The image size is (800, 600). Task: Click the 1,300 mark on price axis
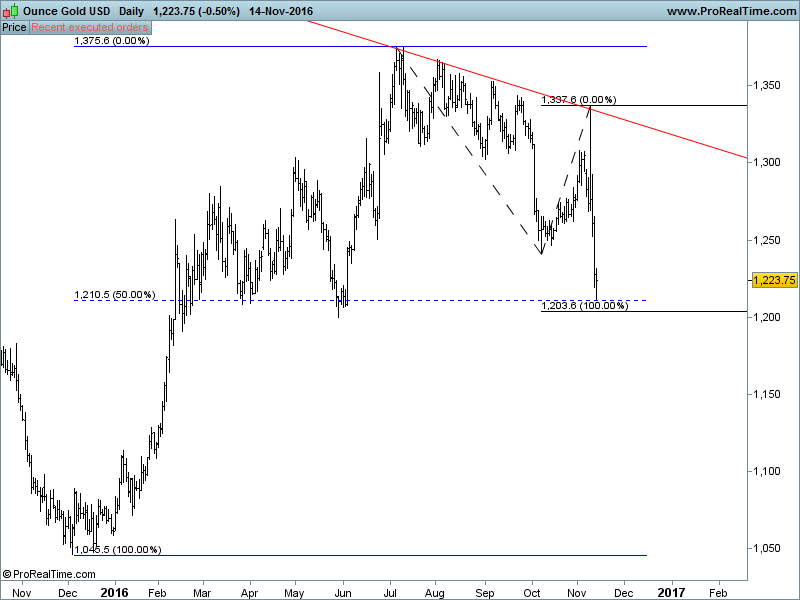click(x=767, y=162)
